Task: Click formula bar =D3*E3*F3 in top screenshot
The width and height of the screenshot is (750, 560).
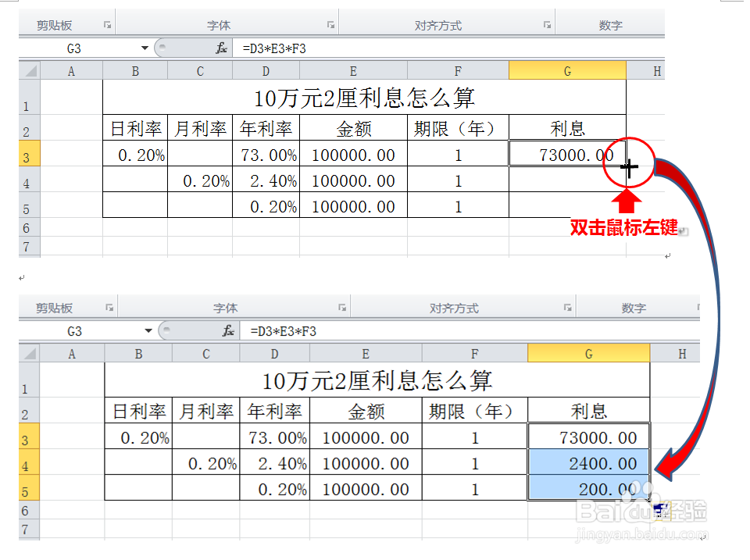Action: click(448, 48)
